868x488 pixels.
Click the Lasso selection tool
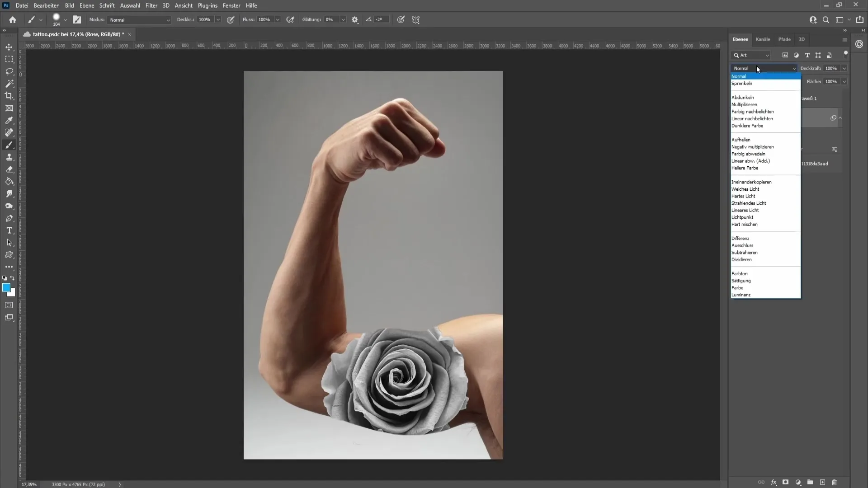[x=9, y=71]
